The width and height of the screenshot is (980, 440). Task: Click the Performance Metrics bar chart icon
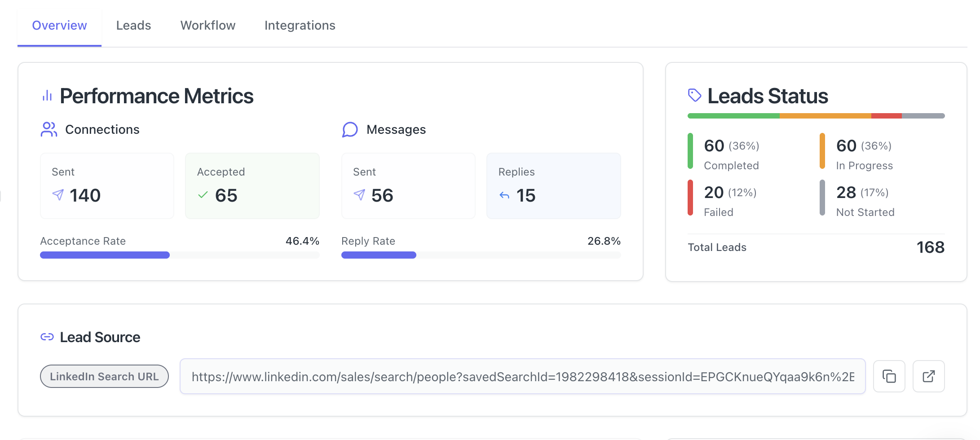tap(47, 96)
